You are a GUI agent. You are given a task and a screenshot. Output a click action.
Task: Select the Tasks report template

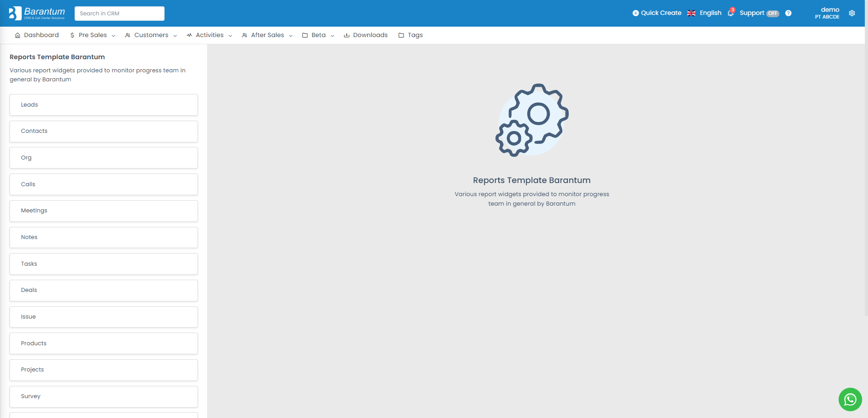point(104,264)
